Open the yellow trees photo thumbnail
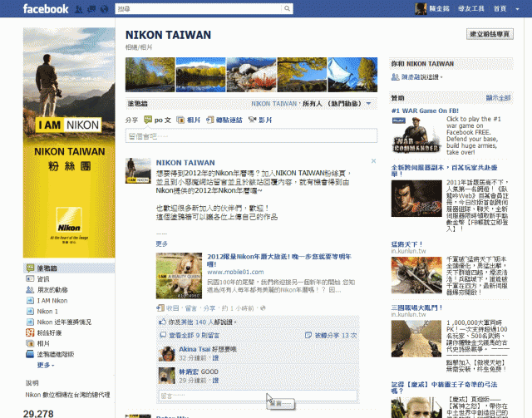532x418 pixels. 302,75
